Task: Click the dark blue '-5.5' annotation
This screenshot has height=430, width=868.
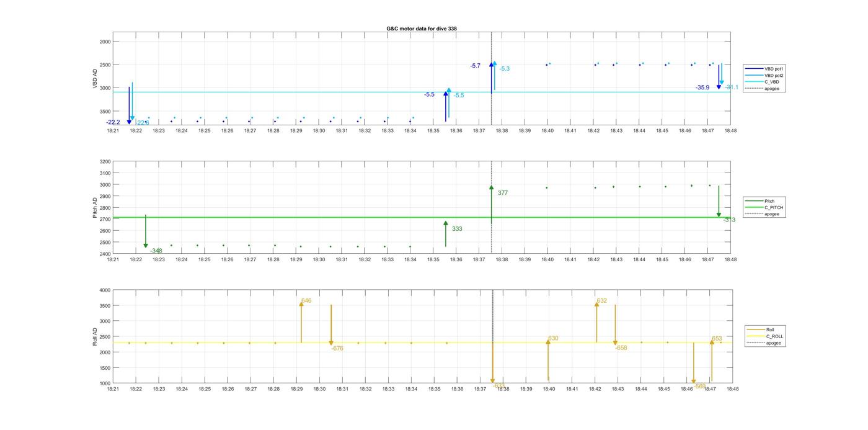Action: point(429,94)
